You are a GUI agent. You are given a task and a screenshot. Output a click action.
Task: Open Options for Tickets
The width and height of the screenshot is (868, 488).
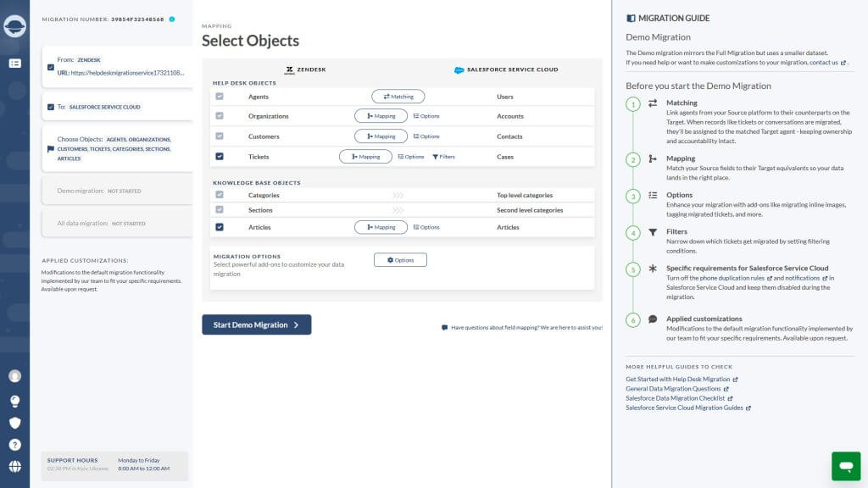411,157
